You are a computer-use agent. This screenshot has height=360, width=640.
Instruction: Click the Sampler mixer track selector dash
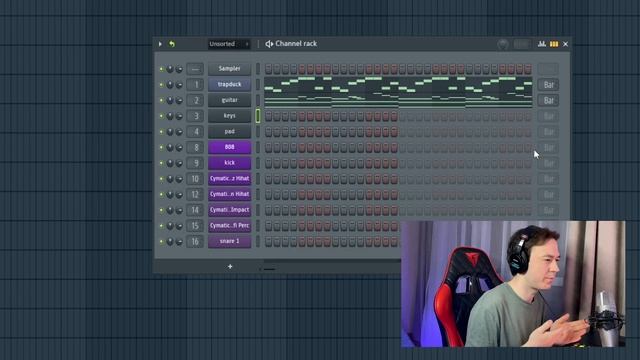(195, 69)
